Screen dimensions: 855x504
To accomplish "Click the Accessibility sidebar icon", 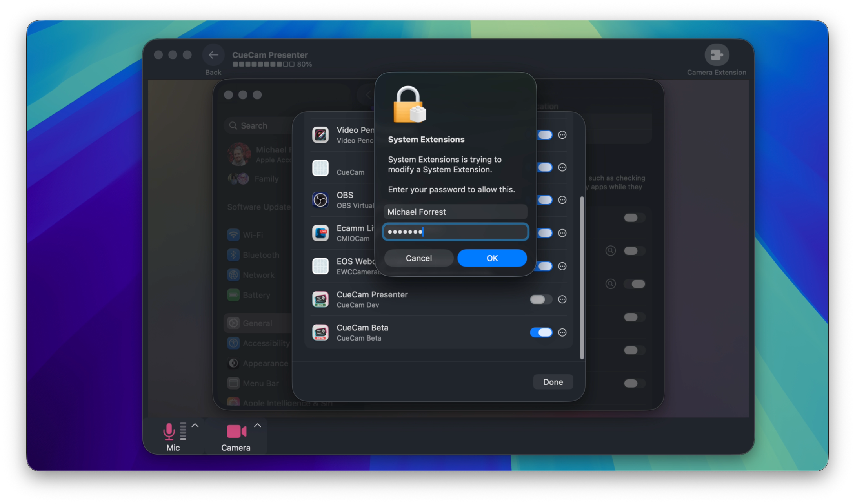I will 233,343.
